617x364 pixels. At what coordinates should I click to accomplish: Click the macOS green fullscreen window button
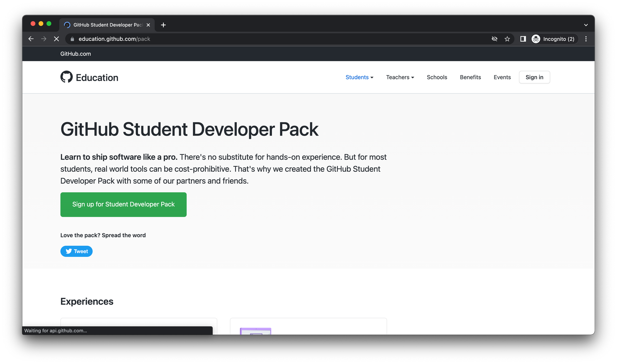[49, 23]
